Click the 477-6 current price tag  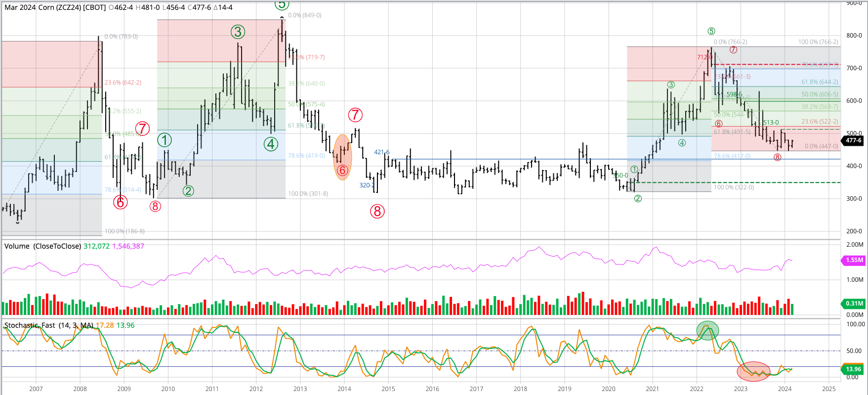tap(853, 140)
